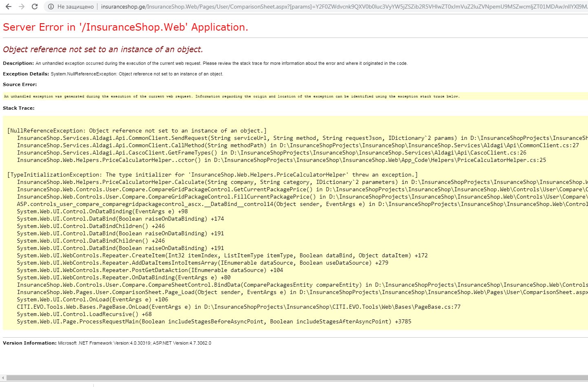
Task: Click the 'CascoClient.GetFrameTypes()' stack trace line
Action: [272, 153]
